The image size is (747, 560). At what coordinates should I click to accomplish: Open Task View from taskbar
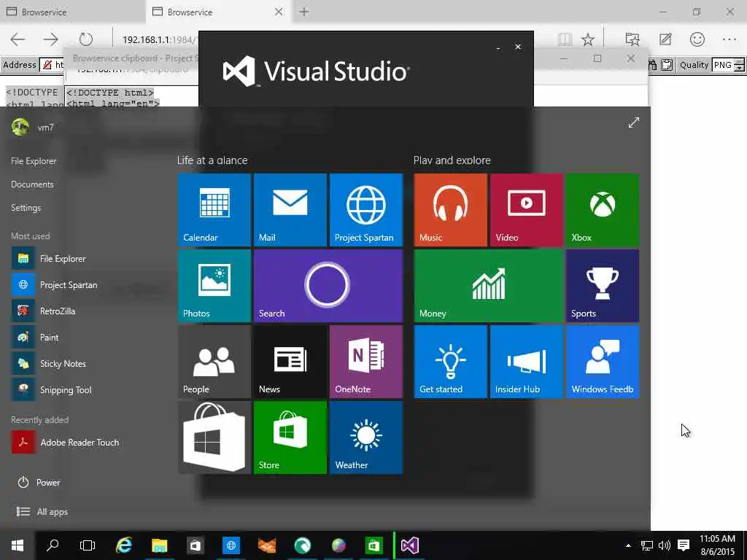tap(88, 545)
